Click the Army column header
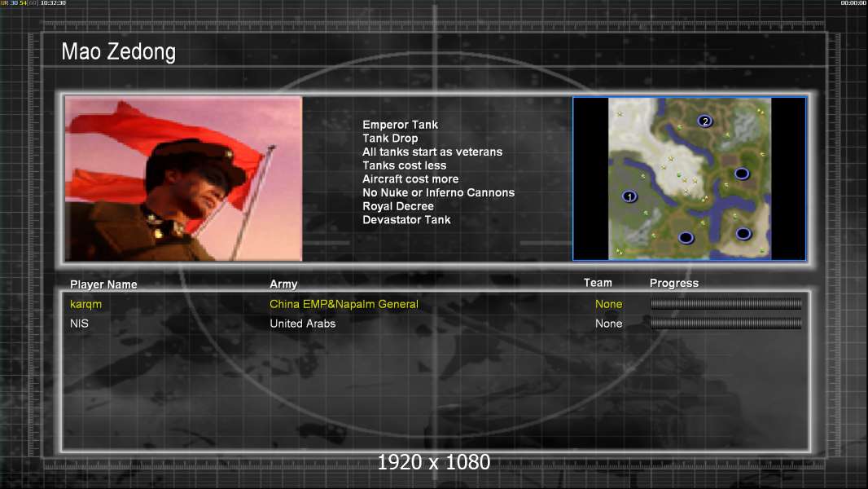This screenshot has height=489, width=868. tap(283, 284)
